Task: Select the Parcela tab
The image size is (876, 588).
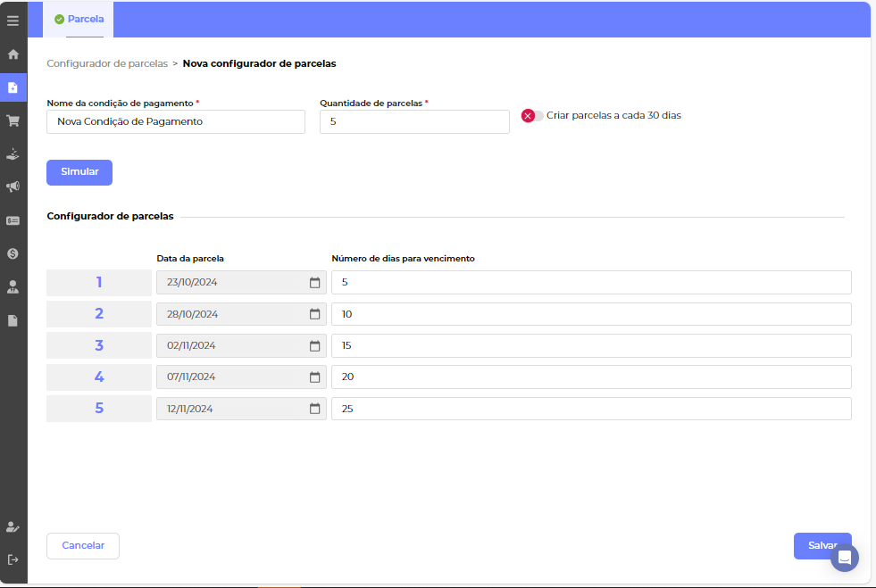Action: coord(79,19)
